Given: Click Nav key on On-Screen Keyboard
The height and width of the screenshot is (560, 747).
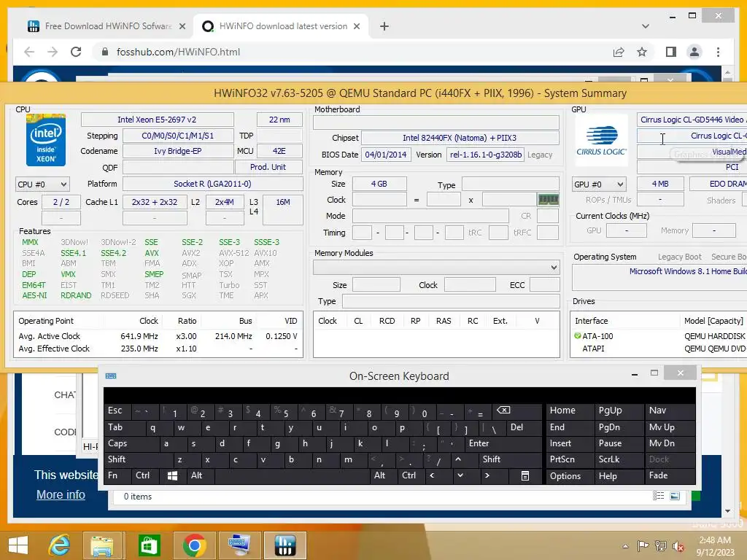Looking at the screenshot, I should point(670,410).
